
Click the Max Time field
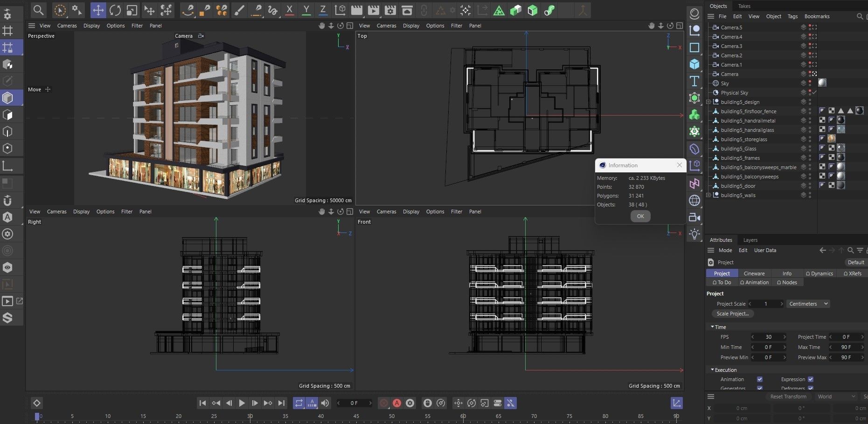[846, 347]
